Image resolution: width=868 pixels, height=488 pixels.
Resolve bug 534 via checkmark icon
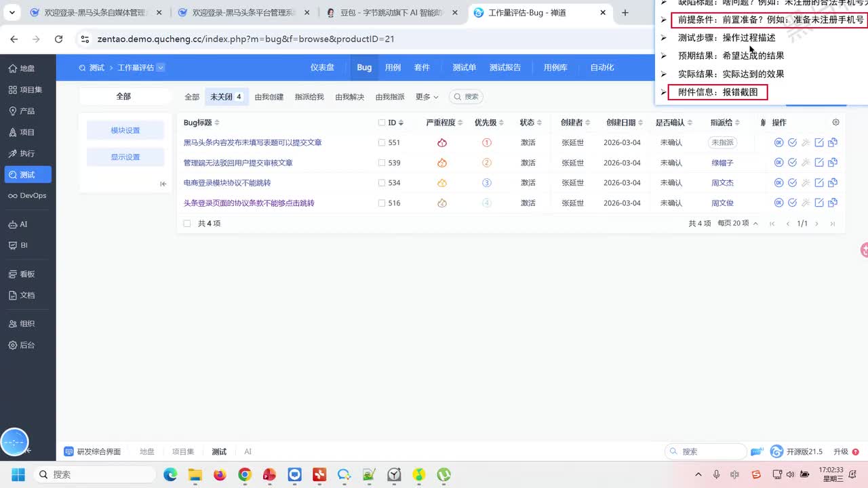(792, 183)
